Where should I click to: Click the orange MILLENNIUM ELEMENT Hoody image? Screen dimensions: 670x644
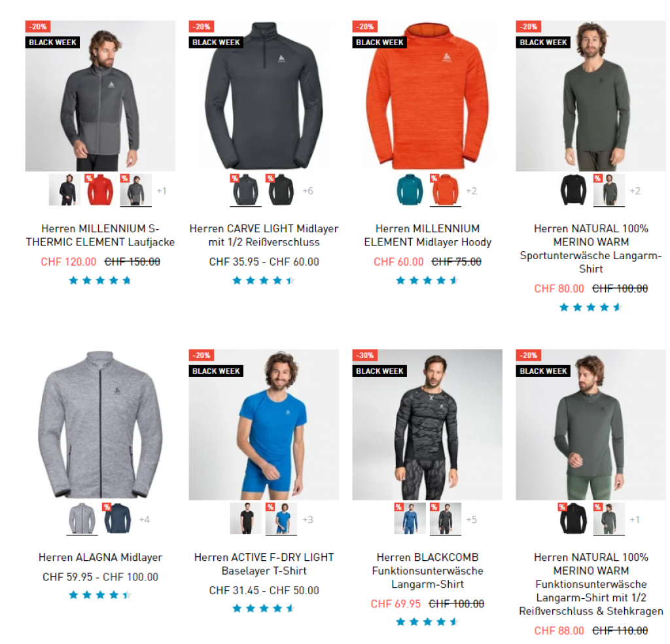[x=427, y=96]
